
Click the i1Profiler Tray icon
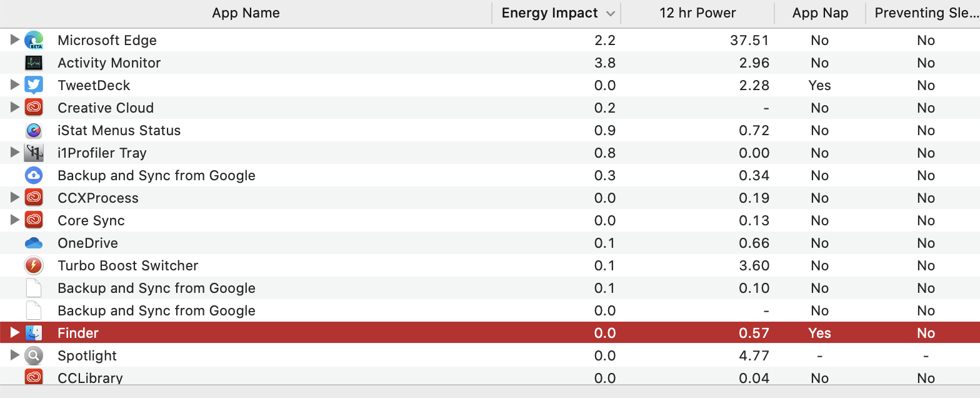(34, 153)
